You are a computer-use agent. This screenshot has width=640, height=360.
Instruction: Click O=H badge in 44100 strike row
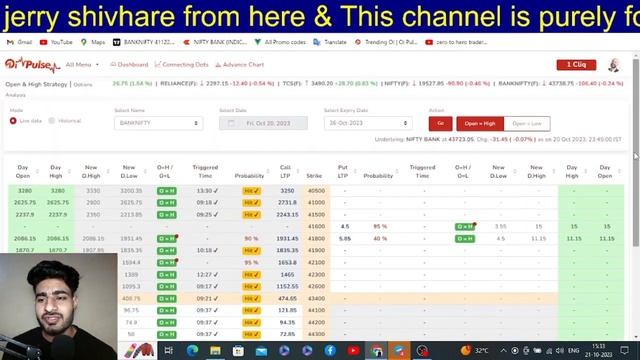tap(167, 310)
